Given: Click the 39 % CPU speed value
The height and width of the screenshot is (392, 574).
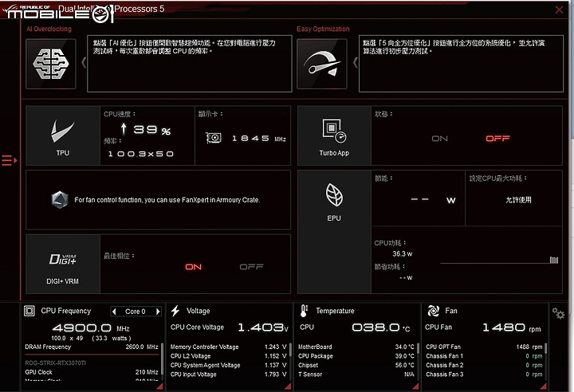Looking at the screenshot, I should (x=152, y=130).
